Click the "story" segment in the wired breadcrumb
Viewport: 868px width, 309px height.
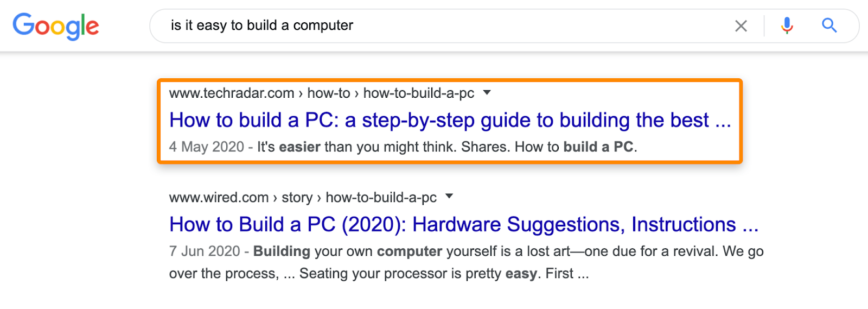coord(297,198)
